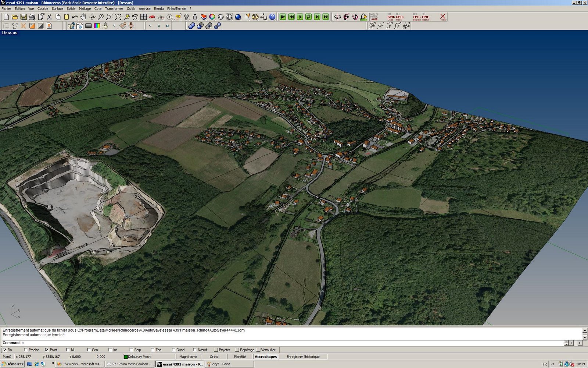Click the padlock lock objects icon
This screenshot has width=588, height=368.
coord(195,17)
